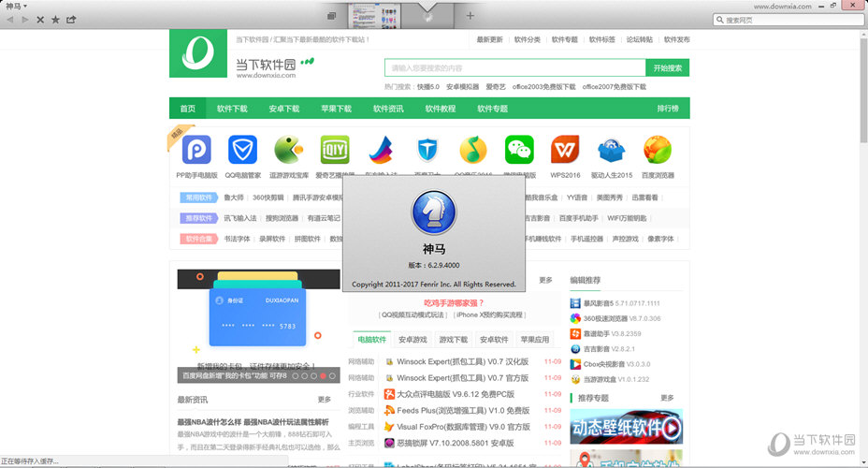Open the 论坛转贴 top link
This screenshot has width=868, height=468.
(x=640, y=39)
